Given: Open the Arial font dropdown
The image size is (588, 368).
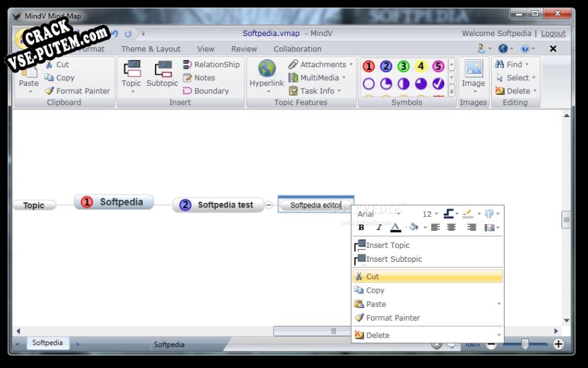Looking at the screenshot, I should click(x=378, y=214).
